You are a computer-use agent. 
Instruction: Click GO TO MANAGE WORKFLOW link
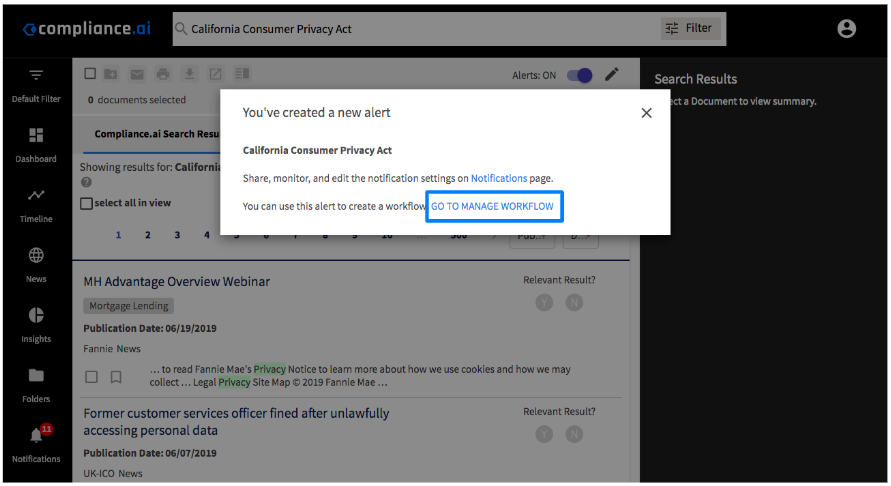coord(492,206)
